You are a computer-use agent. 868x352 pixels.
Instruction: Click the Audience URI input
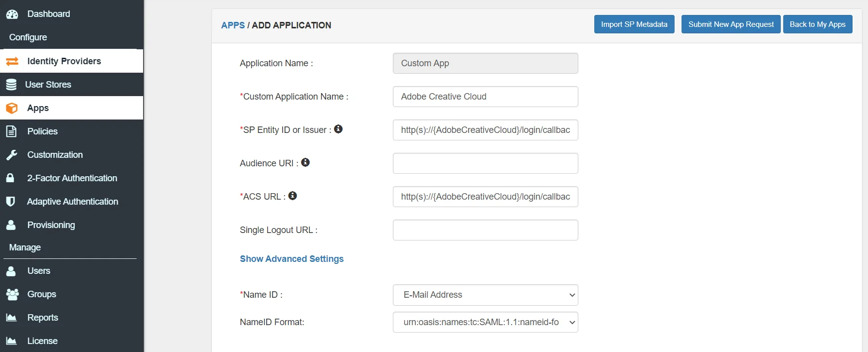click(486, 163)
